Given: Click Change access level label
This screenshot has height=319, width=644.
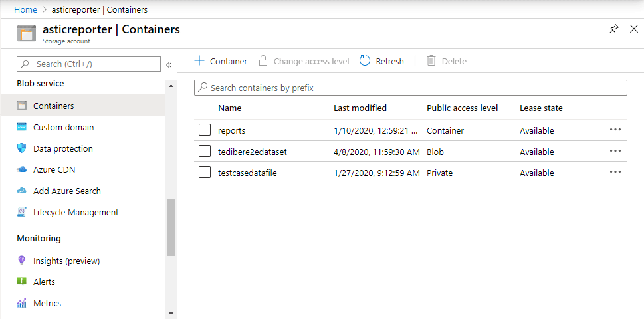Looking at the screenshot, I should point(311,62).
